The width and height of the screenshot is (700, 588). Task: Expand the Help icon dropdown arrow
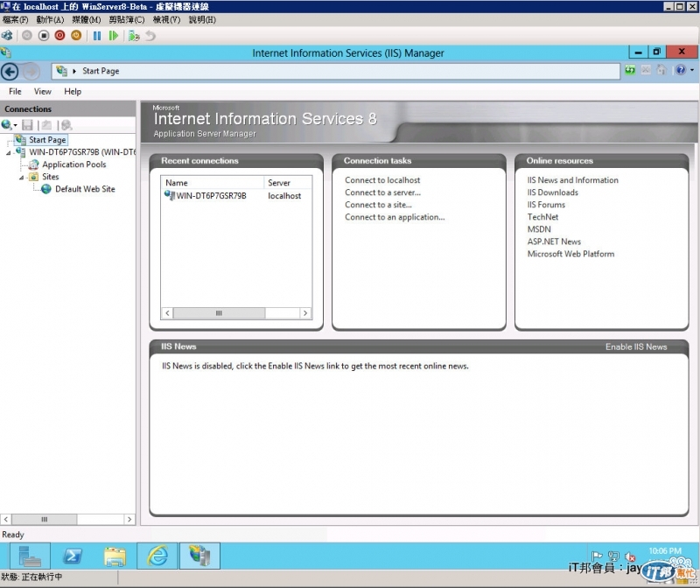click(x=692, y=70)
